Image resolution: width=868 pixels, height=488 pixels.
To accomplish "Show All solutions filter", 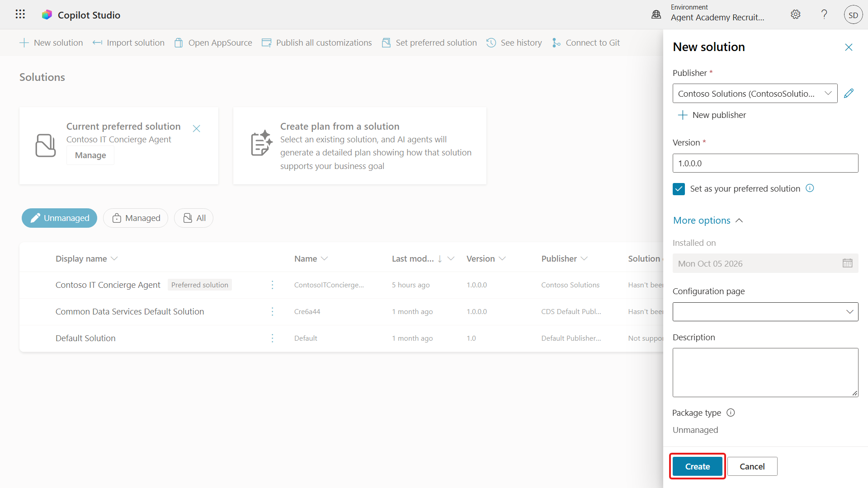I will click(193, 218).
